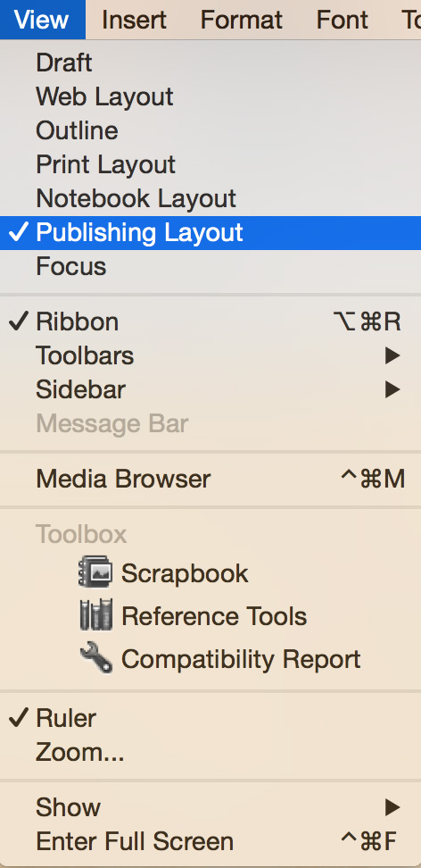This screenshot has height=868, width=421.
Task: Choose Print Layout view
Action: point(210,165)
